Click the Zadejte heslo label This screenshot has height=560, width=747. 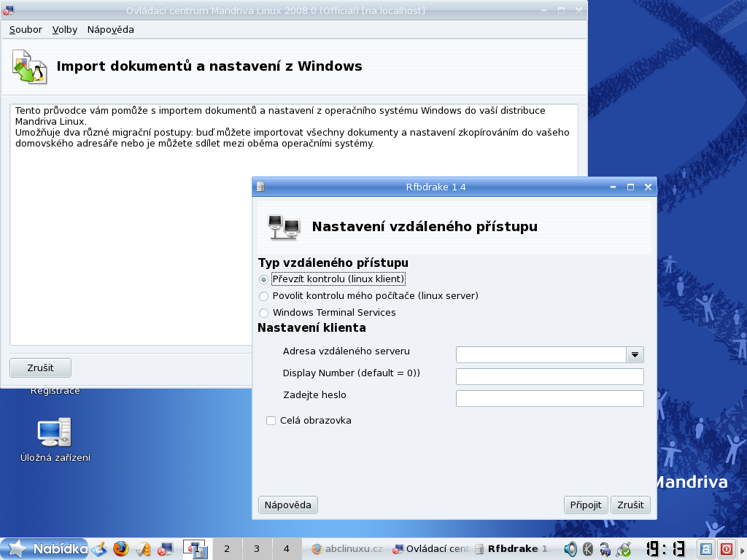(314, 394)
